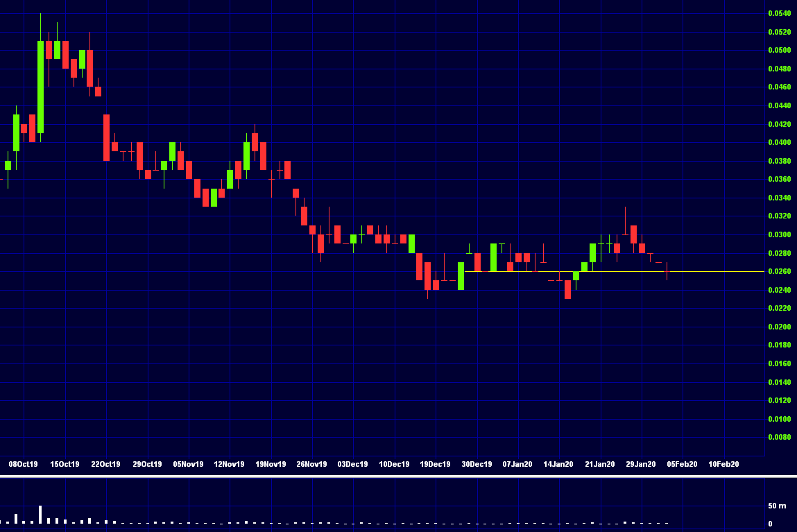Click the 0.0440 price label
The height and width of the screenshot is (532, 797).
pos(779,105)
